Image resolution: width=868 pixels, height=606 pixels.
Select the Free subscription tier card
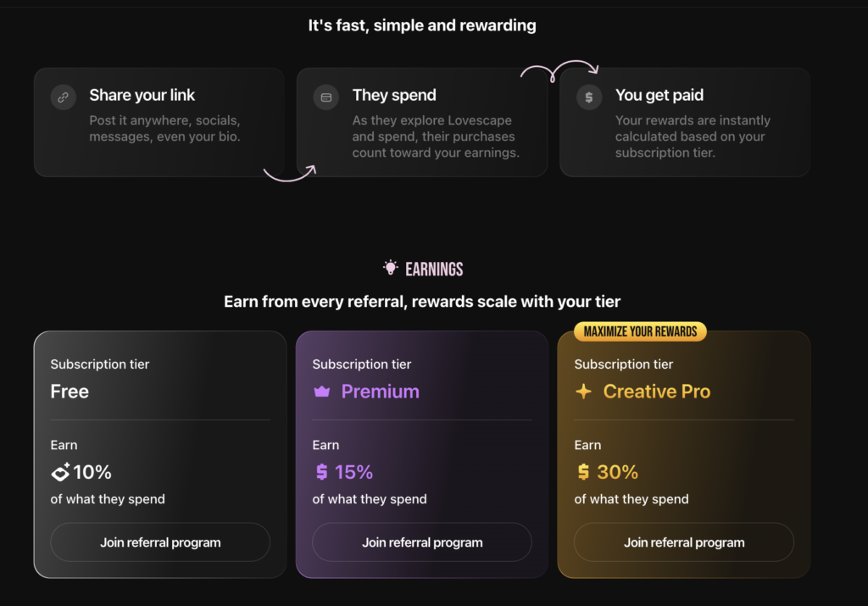pos(159,455)
